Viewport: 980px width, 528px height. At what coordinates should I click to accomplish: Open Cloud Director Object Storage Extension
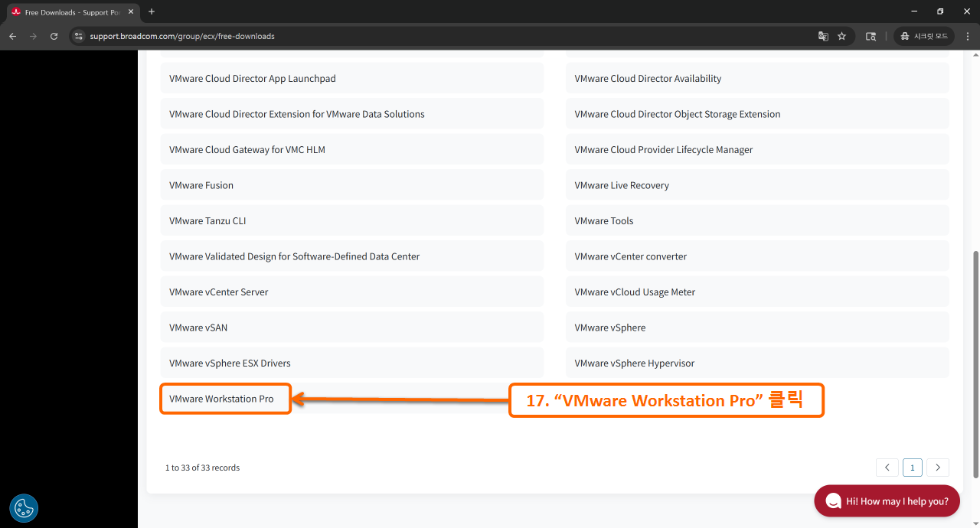coord(757,114)
